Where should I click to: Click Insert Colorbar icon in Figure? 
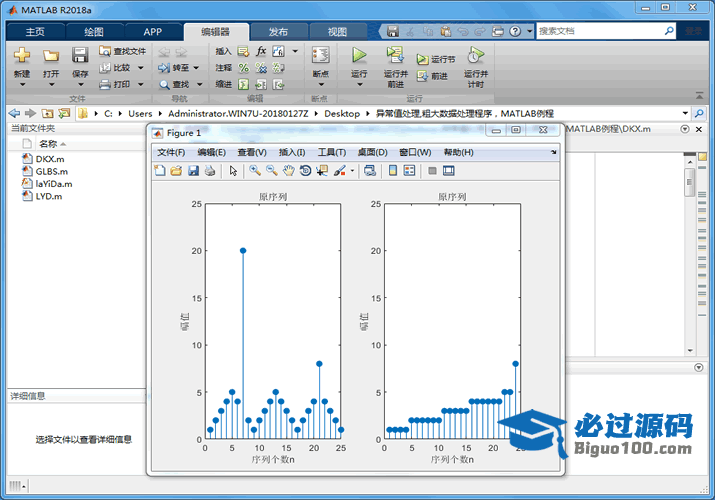(x=393, y=170)
